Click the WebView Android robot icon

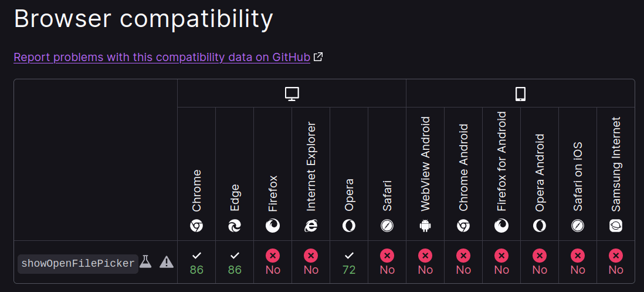pyautogui.click(x=425, y=226)
